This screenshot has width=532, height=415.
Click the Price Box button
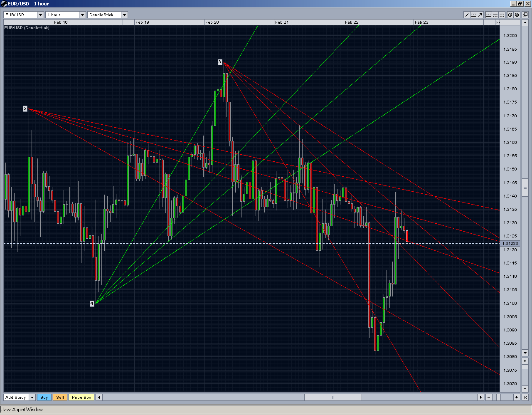(x=81, y=398)
